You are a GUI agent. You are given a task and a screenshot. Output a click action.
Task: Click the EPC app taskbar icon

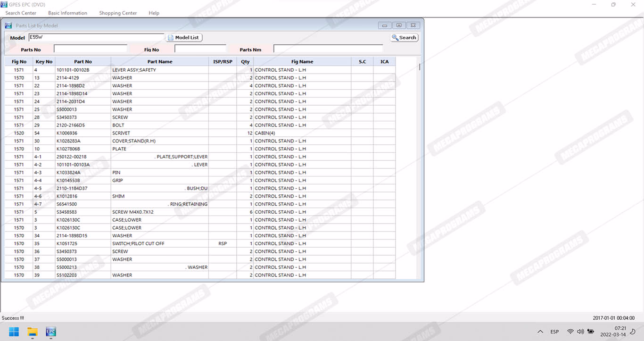coord(50,332)
